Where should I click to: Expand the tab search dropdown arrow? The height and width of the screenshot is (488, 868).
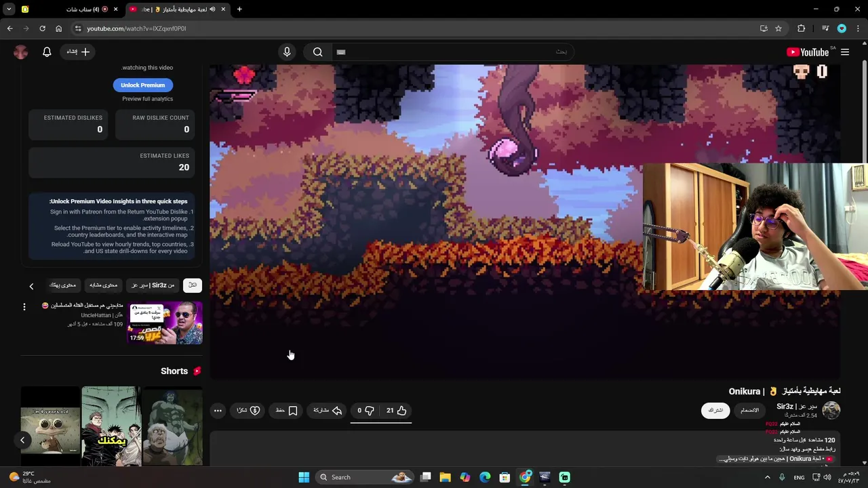9,9
